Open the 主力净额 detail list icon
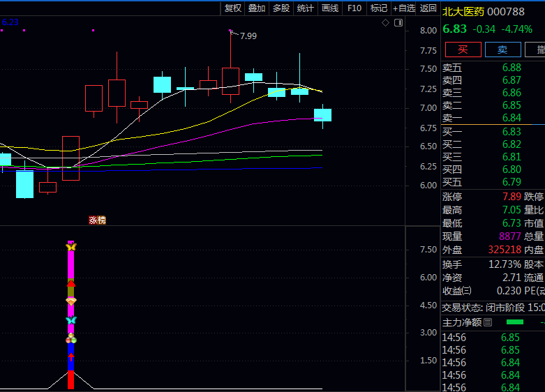The image size is (545, 392). 488,322
